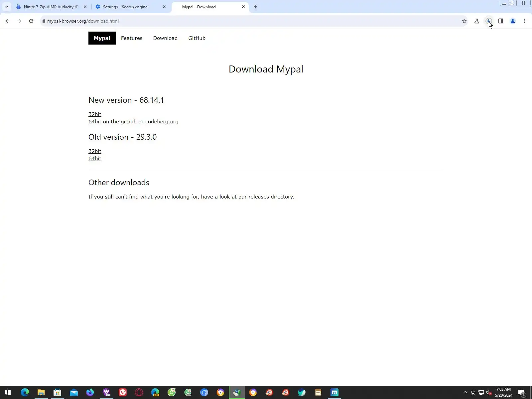This screenshot has height=399, width=532.
Task: Open the three-dot browser menu
Action: pyautogui.click(x=525, y=21)
